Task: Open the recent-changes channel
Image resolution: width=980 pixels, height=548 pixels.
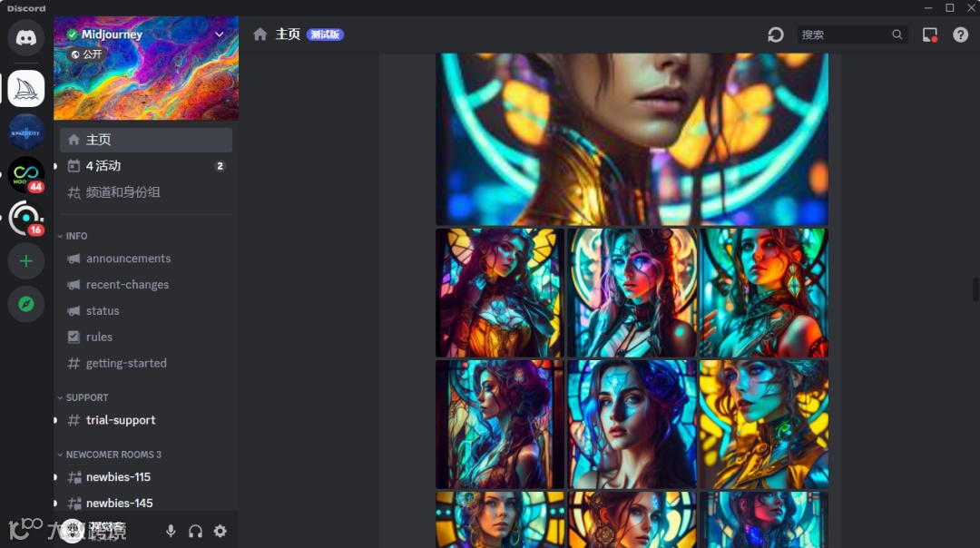Action: [x=145, y=284]
